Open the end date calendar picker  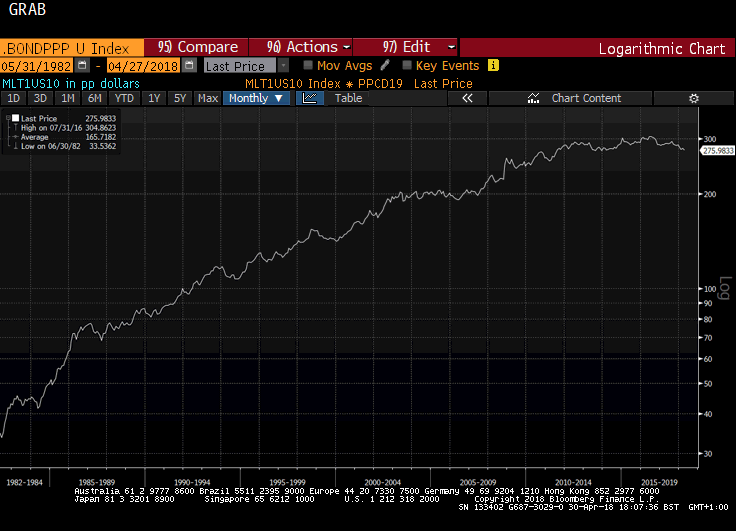pyautogui.click(x=190, y=66)
